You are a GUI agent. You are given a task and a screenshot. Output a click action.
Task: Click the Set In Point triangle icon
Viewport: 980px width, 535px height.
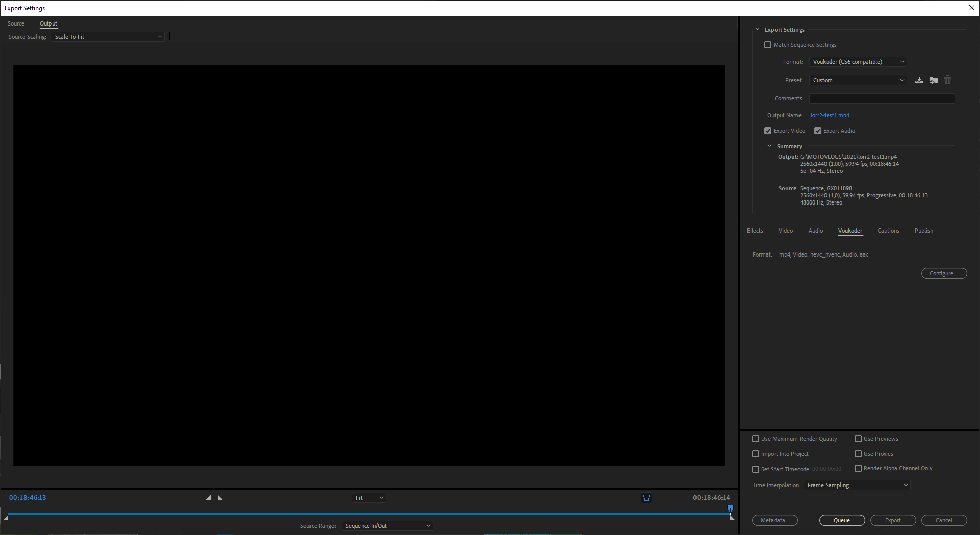point(208,498)
